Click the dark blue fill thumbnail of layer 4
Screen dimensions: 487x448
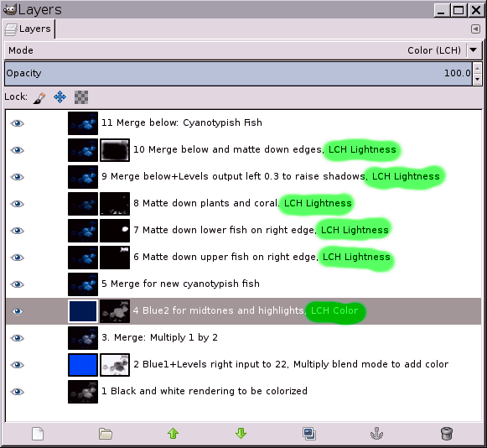click(x=83, y=311)
